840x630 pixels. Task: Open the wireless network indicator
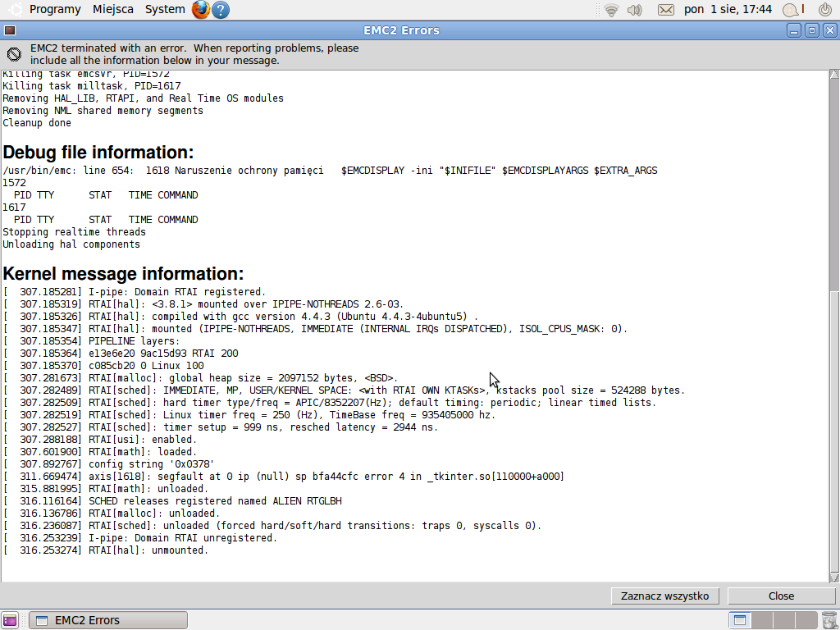[611, 10]
